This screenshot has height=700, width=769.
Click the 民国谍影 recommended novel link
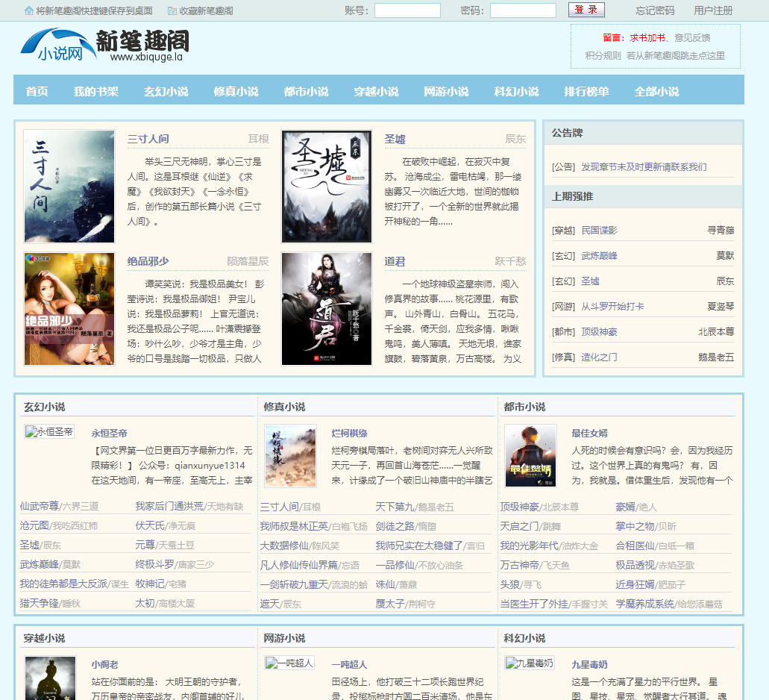pos(599,231)
